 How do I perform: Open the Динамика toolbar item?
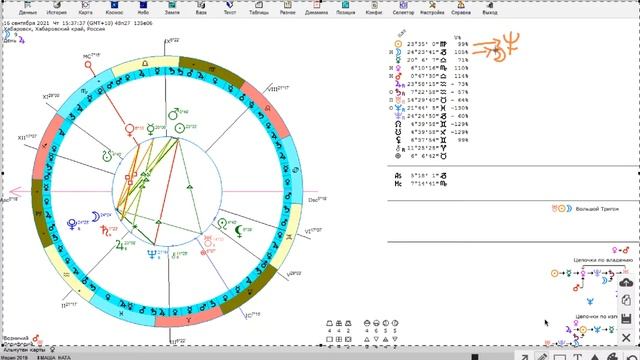point(316,8)
